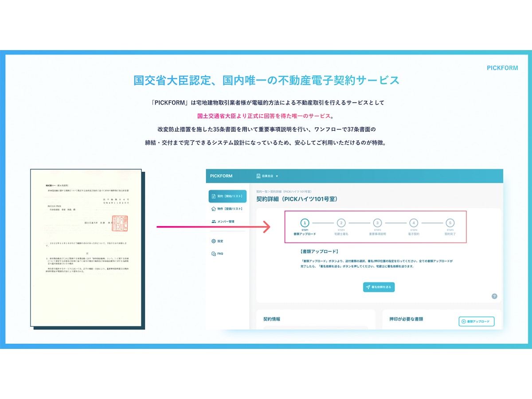532x399 pixels.
Task: Open the 物件【登録/リスト】 sidebar item
Action: click(x=227, y=208)
